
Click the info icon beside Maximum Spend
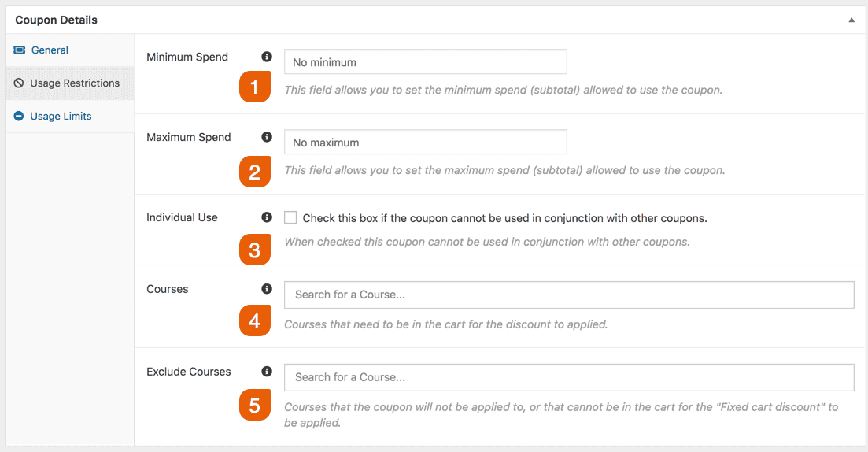tap(267, 137)
